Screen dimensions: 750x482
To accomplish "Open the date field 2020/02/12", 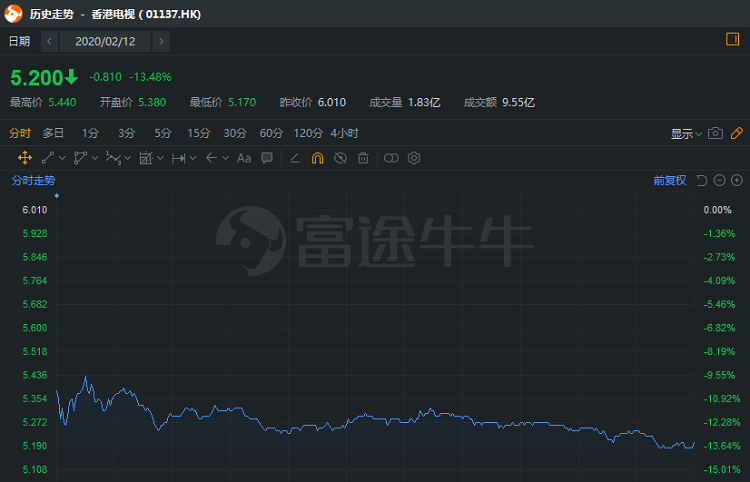I will click(105, 42).
